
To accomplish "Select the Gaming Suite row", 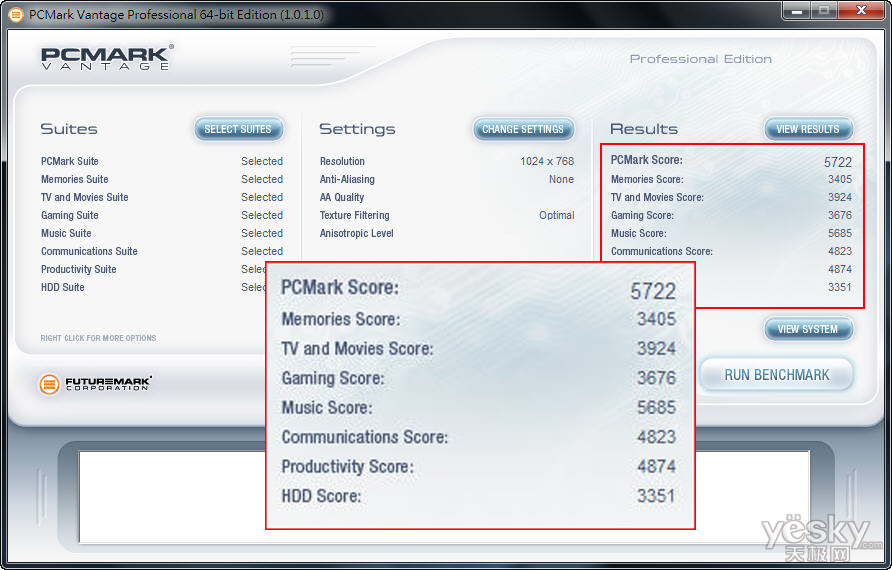I will click(162, 215).
